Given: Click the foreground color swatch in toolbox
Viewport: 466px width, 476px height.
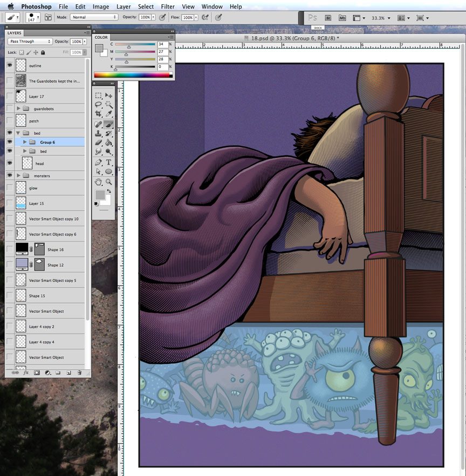Looking at the screenshot, I should click(100, 195).
